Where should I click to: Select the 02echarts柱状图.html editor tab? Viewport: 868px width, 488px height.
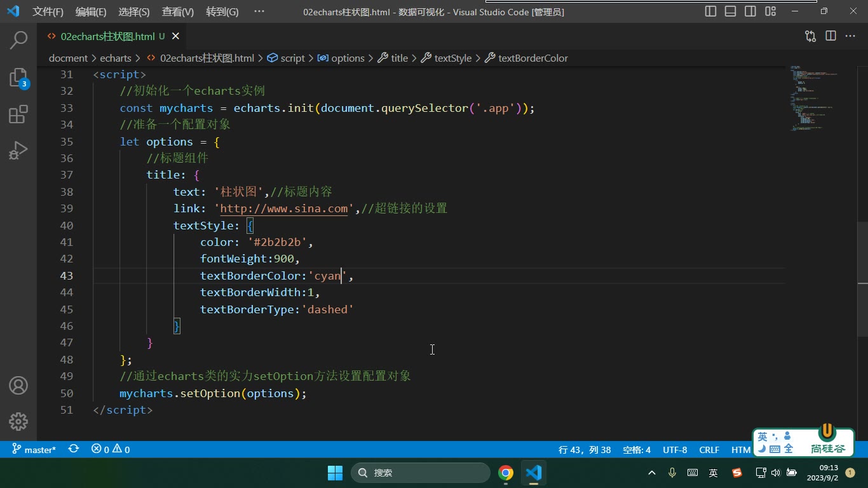point(113,36)
